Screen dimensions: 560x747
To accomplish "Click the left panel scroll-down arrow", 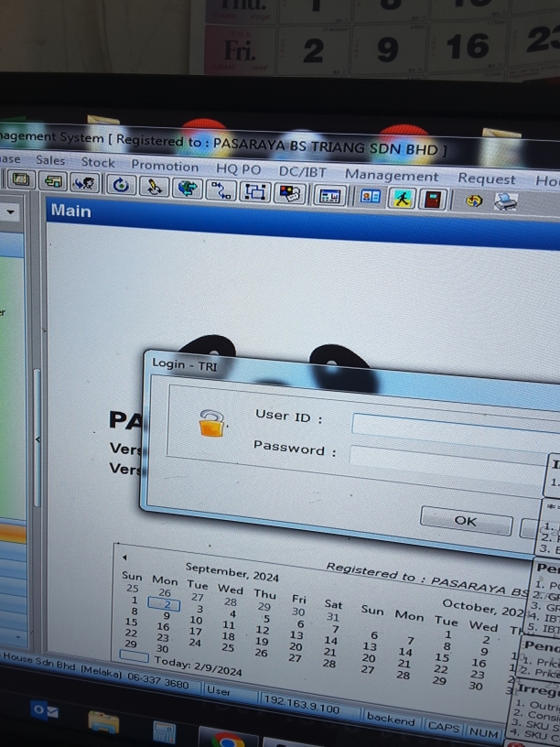I will [18, 636].
